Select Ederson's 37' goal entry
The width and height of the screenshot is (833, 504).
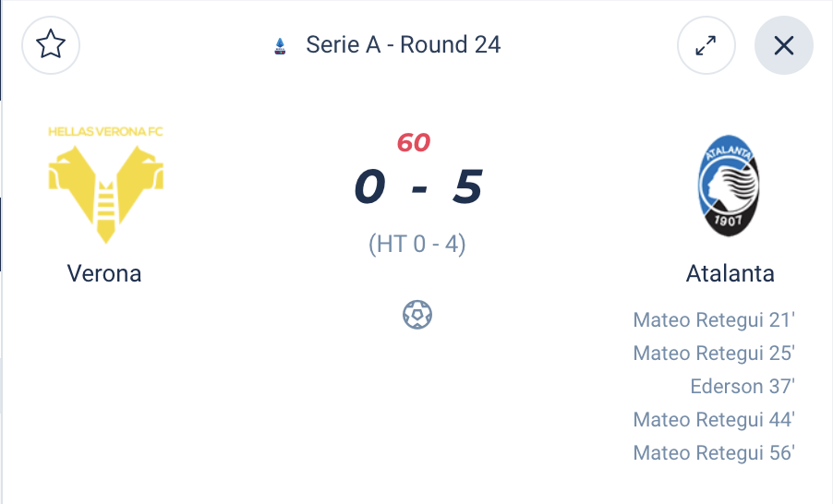click(x=742, y=386)
